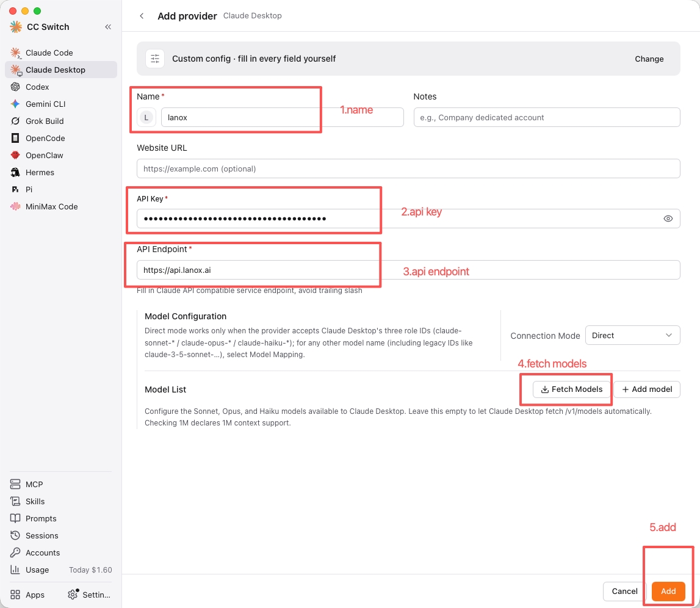Image resolution: width=700 pixels, height=608 pixels.
Task: Open Sessions in the sidebar
Action: coord(60,535)
